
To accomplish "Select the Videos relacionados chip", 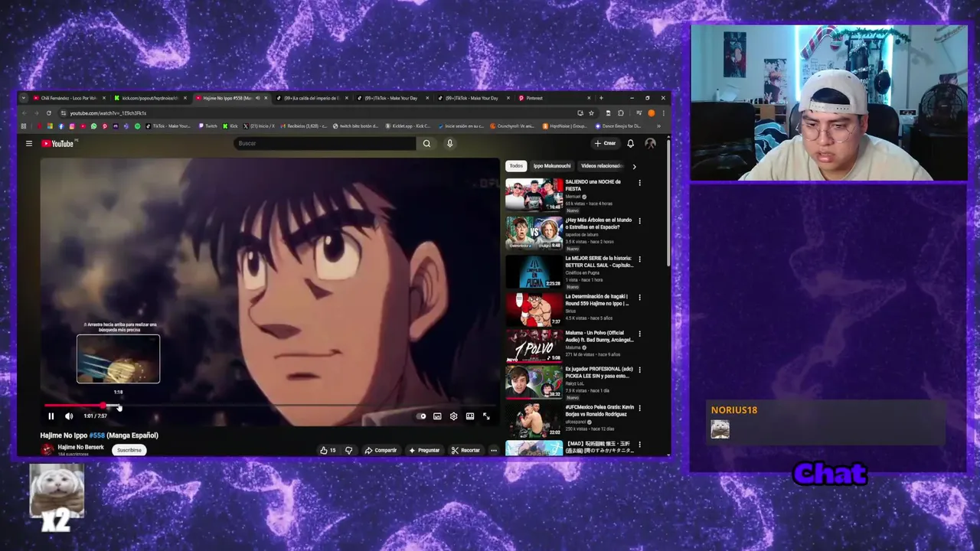I will (602, 166).
